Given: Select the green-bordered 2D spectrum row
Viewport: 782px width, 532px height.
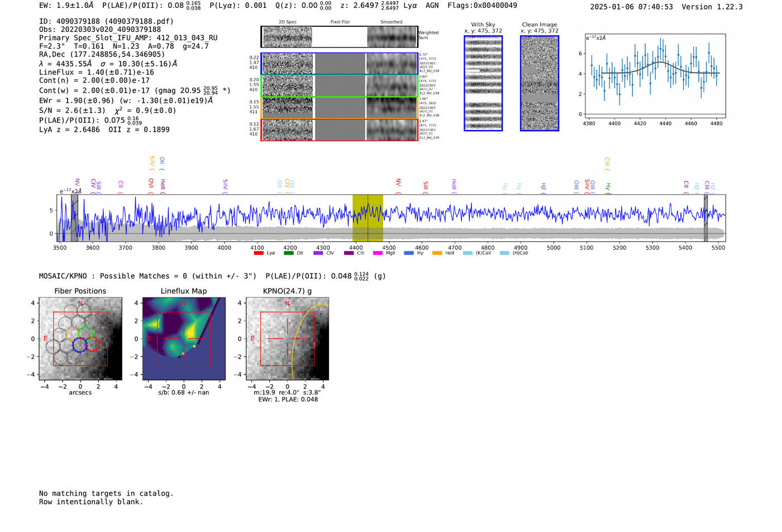Looking at the screenshot, I should (x=339, y=86).
